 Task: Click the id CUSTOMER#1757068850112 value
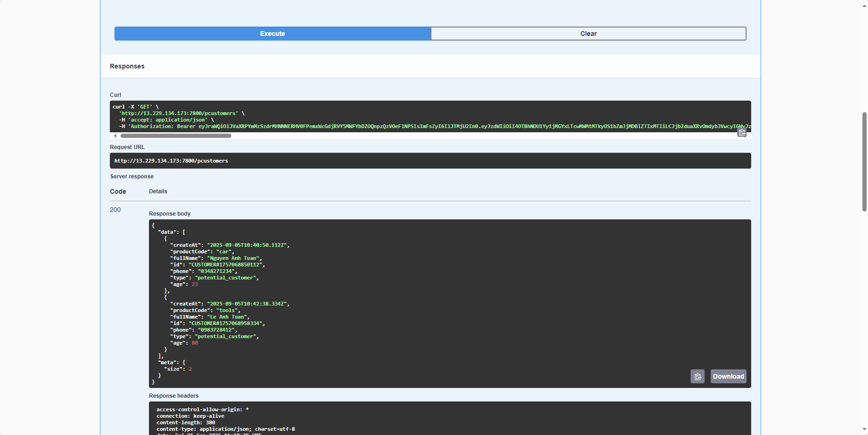click(x=226, y=265)
